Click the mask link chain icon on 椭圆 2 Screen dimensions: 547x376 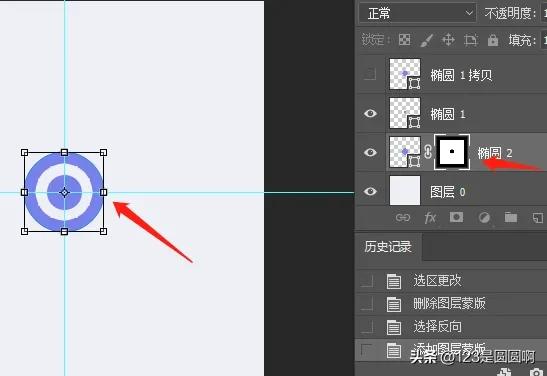428,152
